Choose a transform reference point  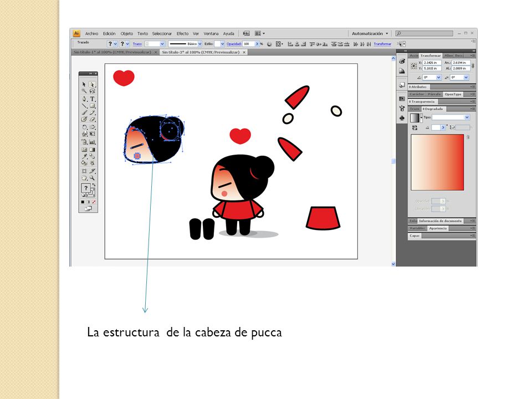click(414, 66)
